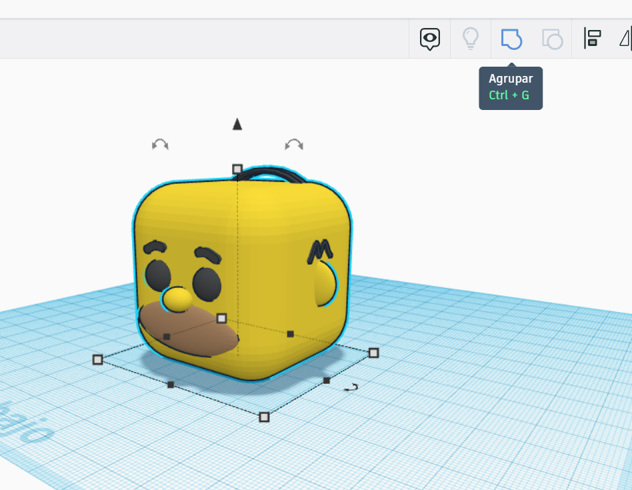Click the back-right black edge handle
This screenshot has width=632, height=490.
290,334
